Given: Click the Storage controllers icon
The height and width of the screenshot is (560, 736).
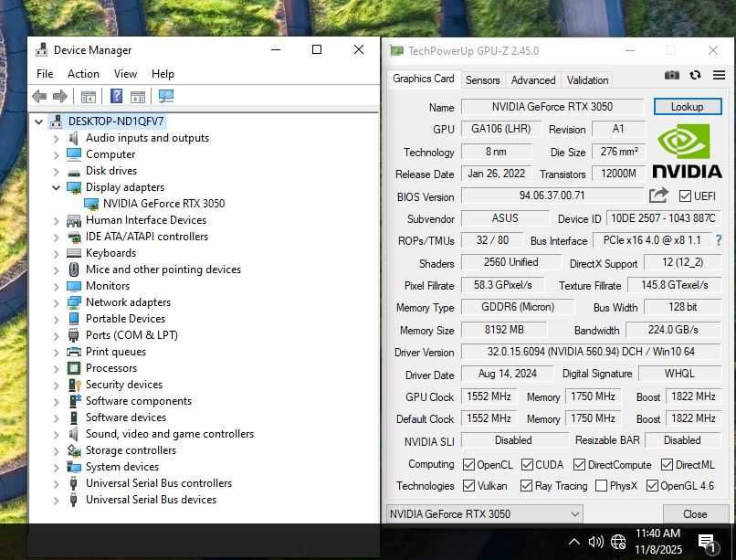Looking at the screenshot, I should pyautogui.click(x=74, y=450).
